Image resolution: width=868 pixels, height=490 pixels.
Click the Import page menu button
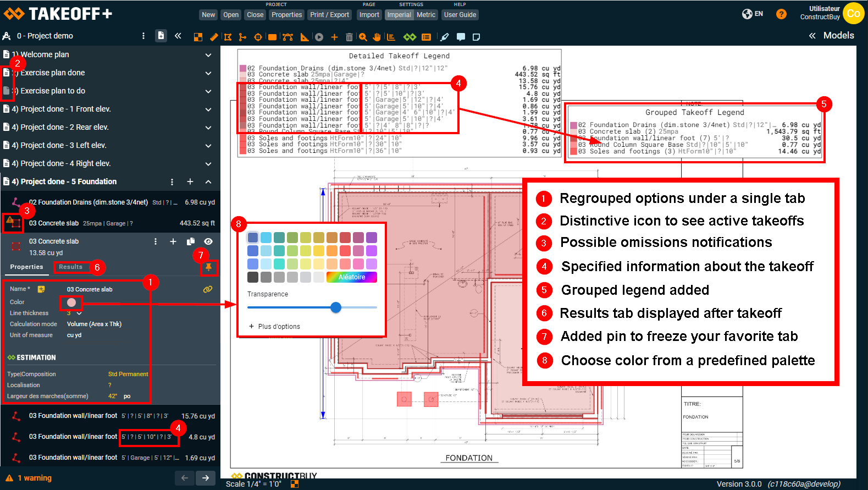point(369,15)
